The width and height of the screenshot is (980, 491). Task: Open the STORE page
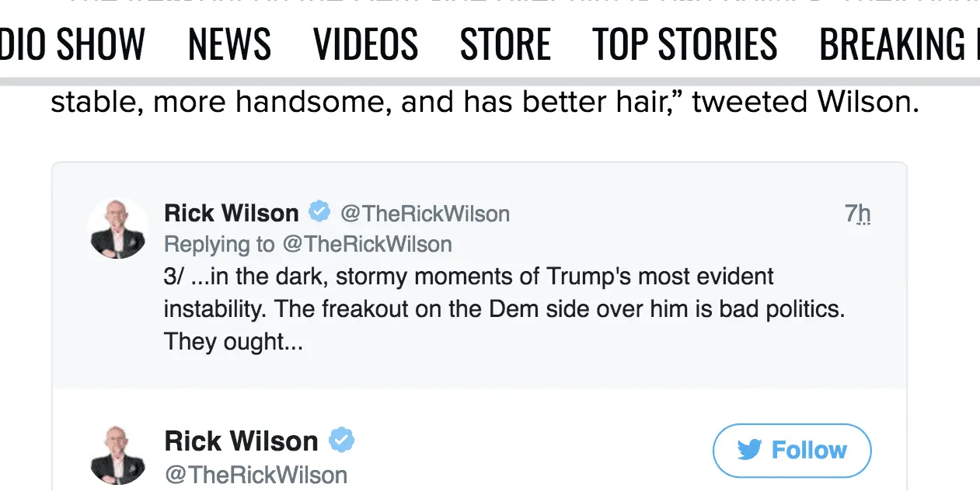click(505, 44)
